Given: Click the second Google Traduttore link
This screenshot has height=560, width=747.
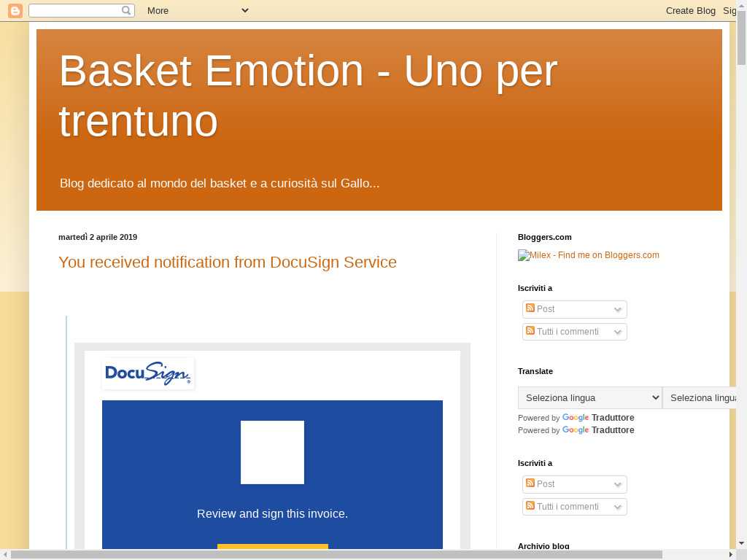Looking at the screenshot, I should [x=598, y=430].
